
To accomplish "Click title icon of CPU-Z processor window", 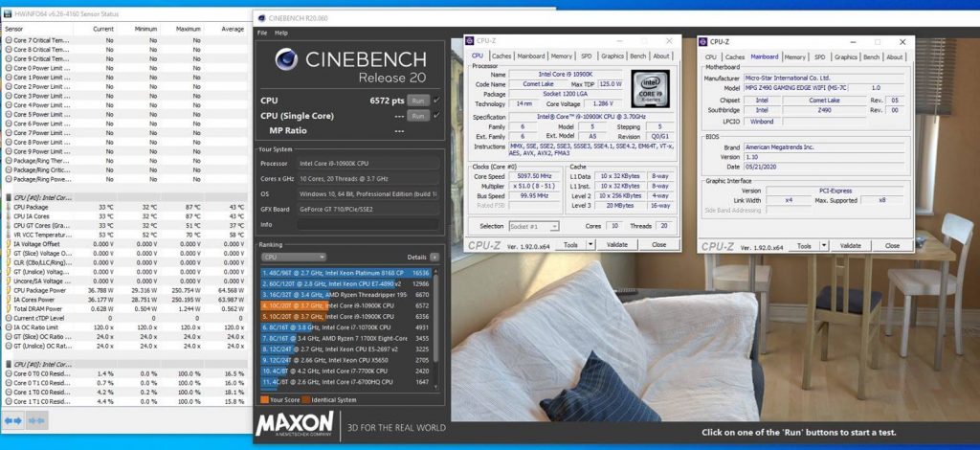I will coord(471,41).
